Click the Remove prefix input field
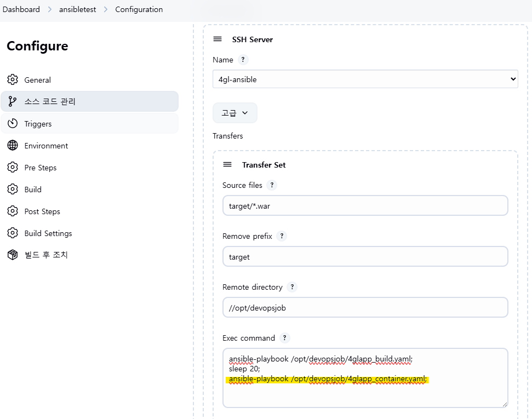 click(x=365, y=257)
